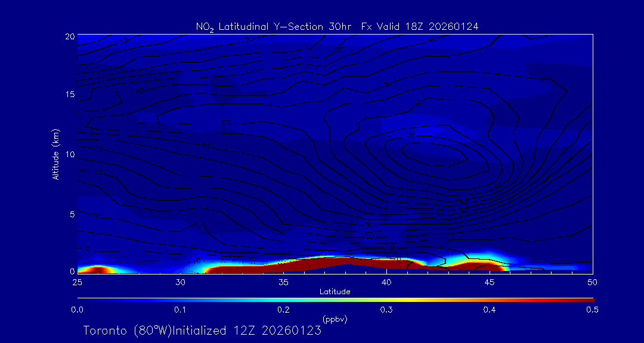Click the latitude axis tick label "30"
The width and height of the screenshot is (644, 343).
(x=180, y=282)
